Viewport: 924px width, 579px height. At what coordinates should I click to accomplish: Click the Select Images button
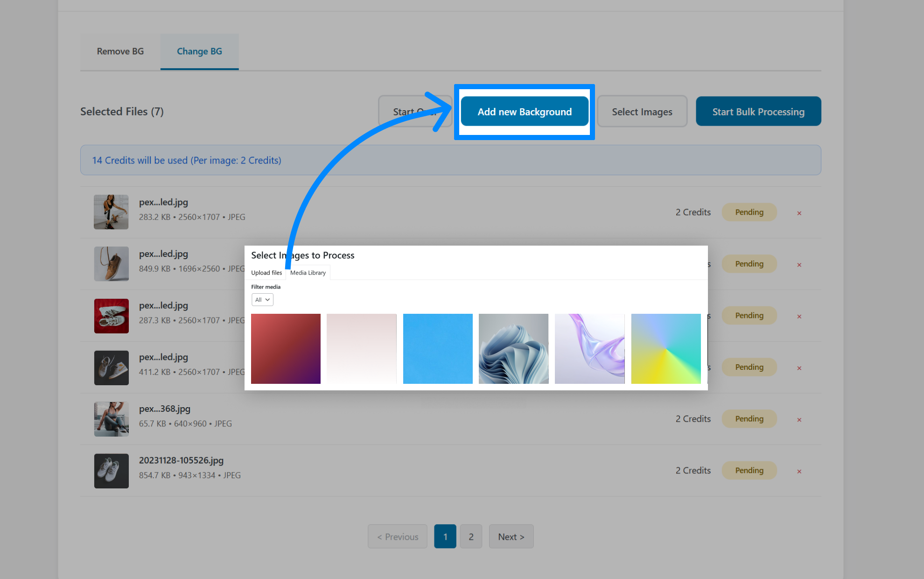click(x=642, y=112)
